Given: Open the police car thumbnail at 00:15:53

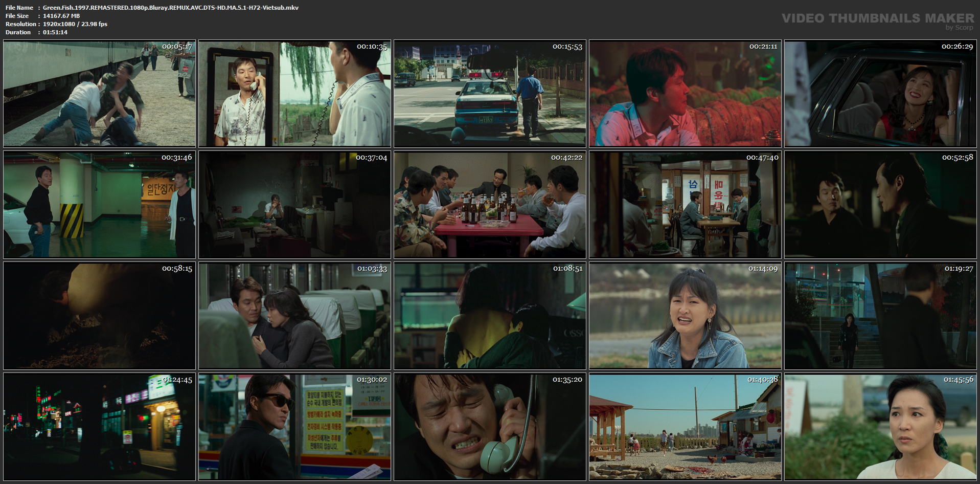Looking at the screenshot, I should [x=490, y=94].
